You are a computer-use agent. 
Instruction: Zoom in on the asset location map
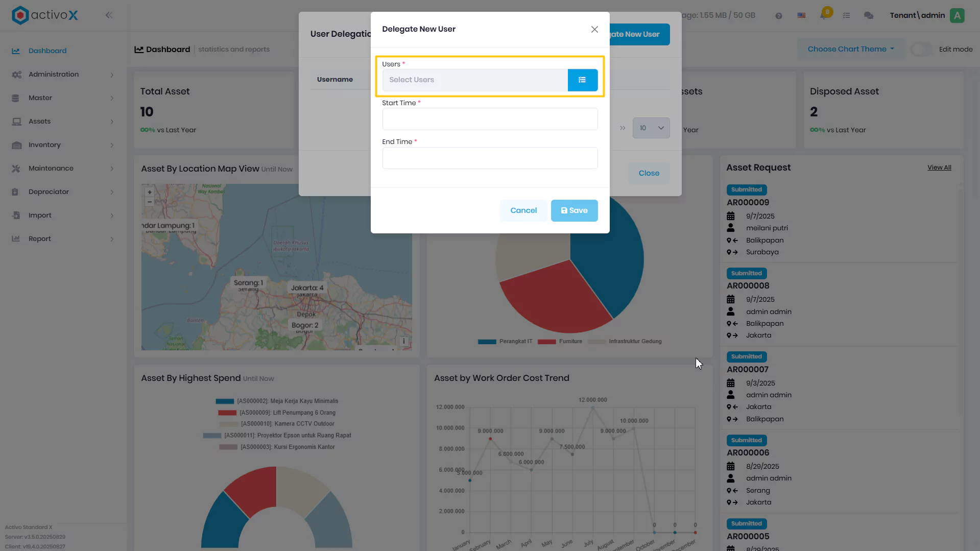coord(150,193)
